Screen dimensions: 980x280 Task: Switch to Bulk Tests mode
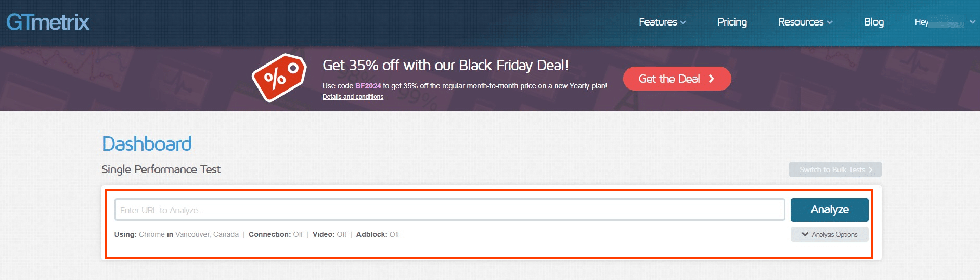[835, 170]
